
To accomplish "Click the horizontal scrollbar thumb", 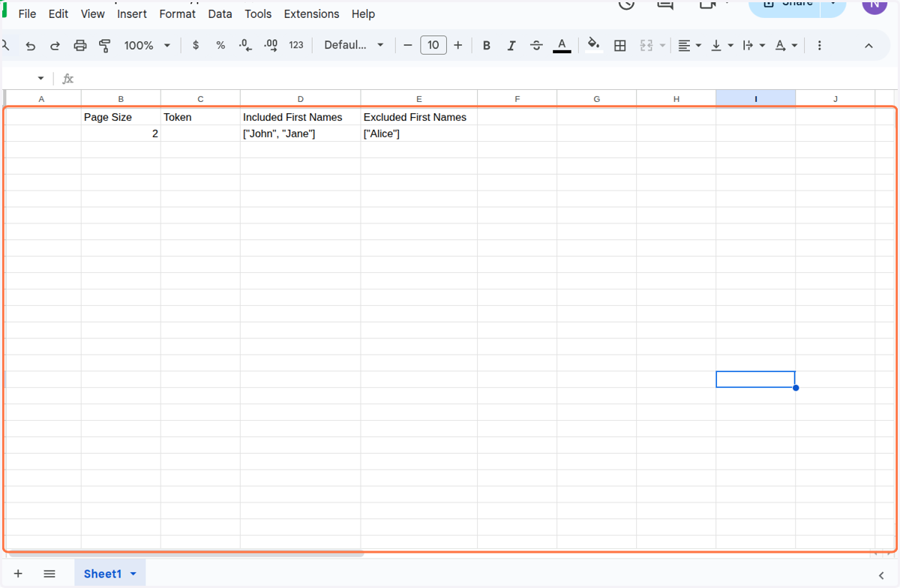I will click(x=184, y=554).
